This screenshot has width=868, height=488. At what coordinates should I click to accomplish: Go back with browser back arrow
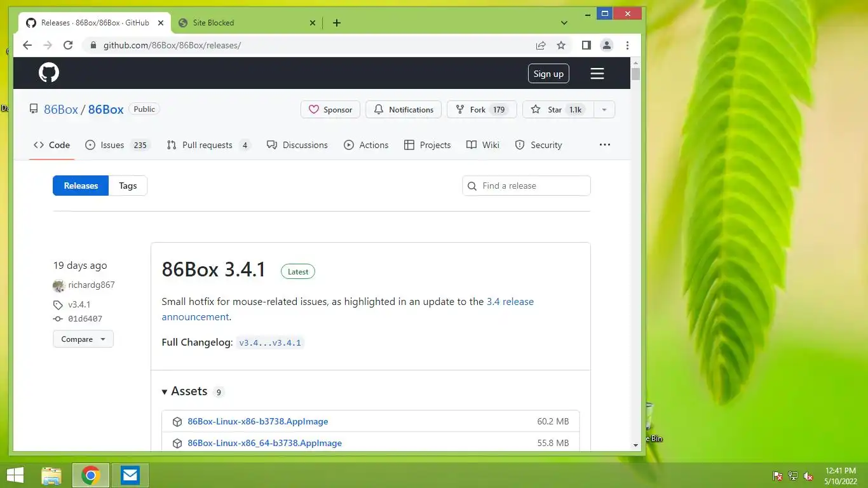click(27, 45)
